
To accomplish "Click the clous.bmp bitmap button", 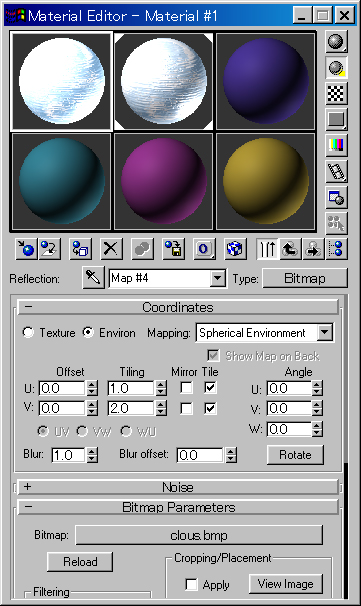I will [199, 535].
